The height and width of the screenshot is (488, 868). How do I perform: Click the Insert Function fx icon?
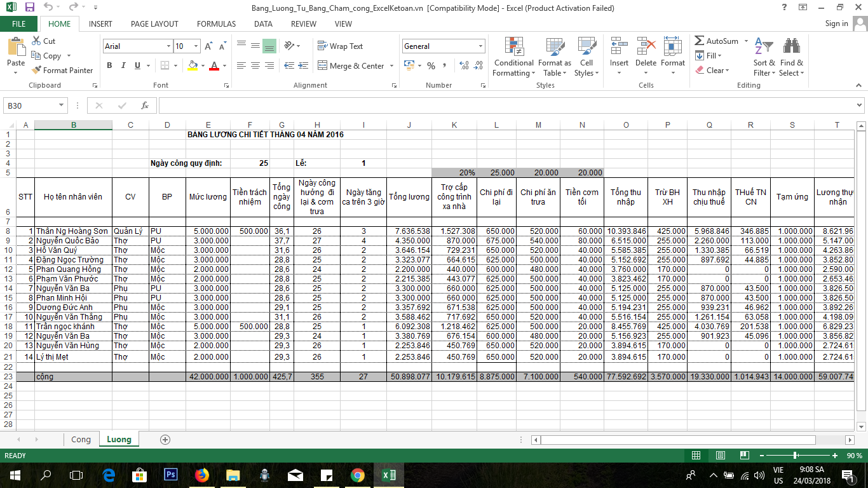(145, 105)
